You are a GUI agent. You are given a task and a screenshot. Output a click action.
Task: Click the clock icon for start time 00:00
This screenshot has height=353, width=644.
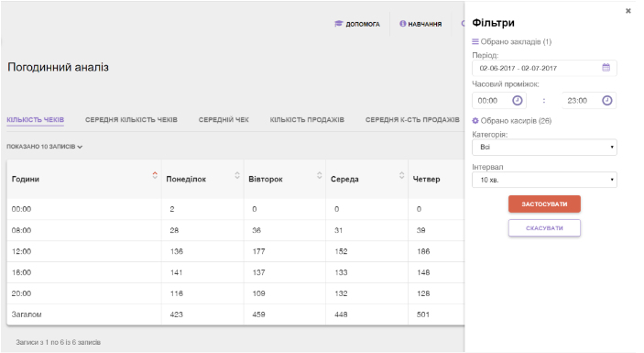tap(517, 100)
